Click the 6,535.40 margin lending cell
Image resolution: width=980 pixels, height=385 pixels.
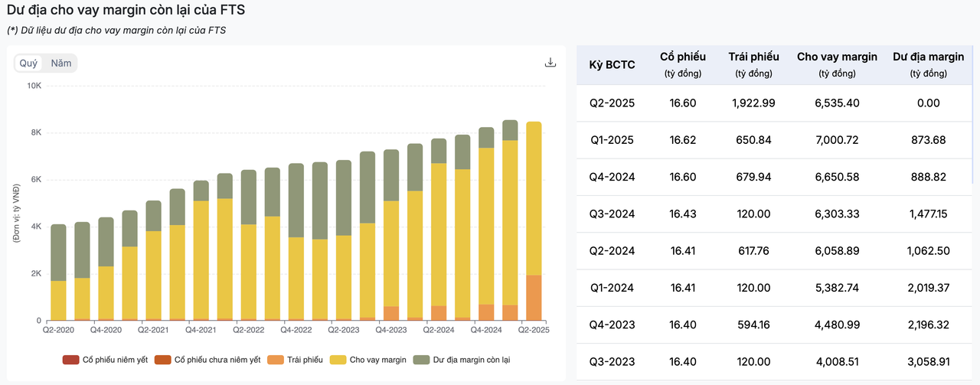837,103
